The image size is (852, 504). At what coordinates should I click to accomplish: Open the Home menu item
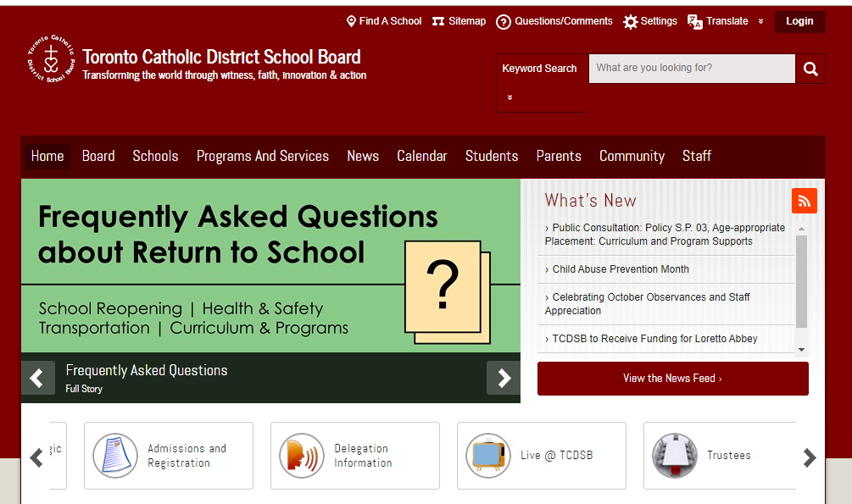[x=47, y=157]
